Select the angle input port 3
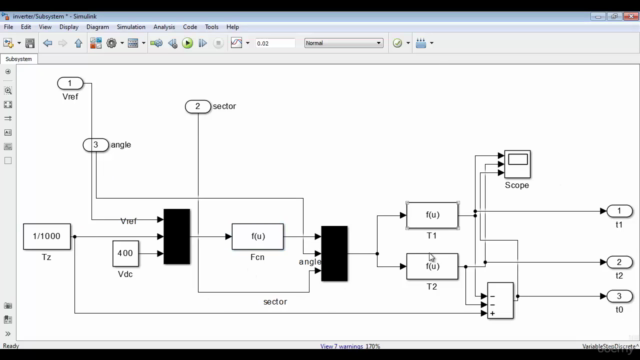 (96, 145)
